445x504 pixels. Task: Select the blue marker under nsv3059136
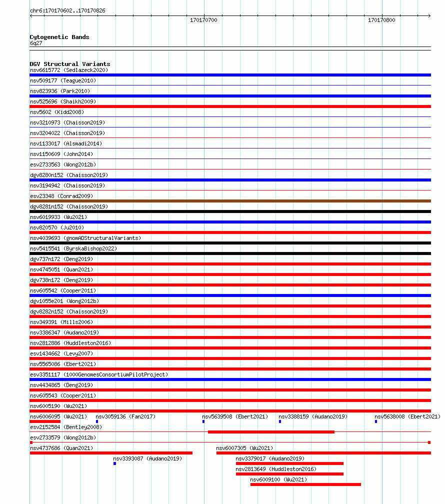tap(97, 421)
